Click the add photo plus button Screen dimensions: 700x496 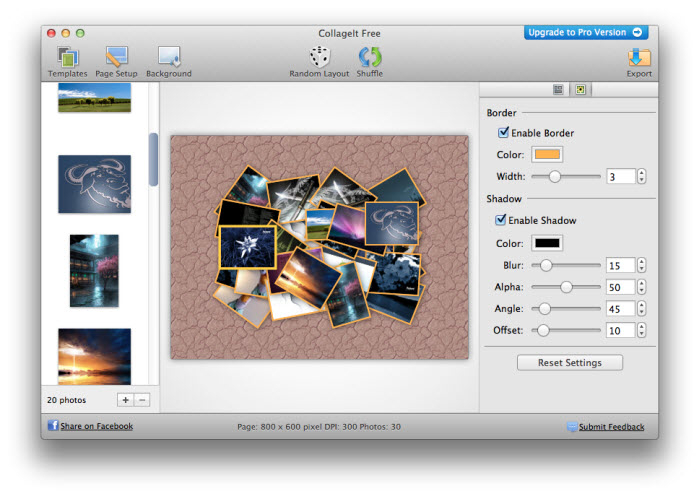[x=125, y=400]
